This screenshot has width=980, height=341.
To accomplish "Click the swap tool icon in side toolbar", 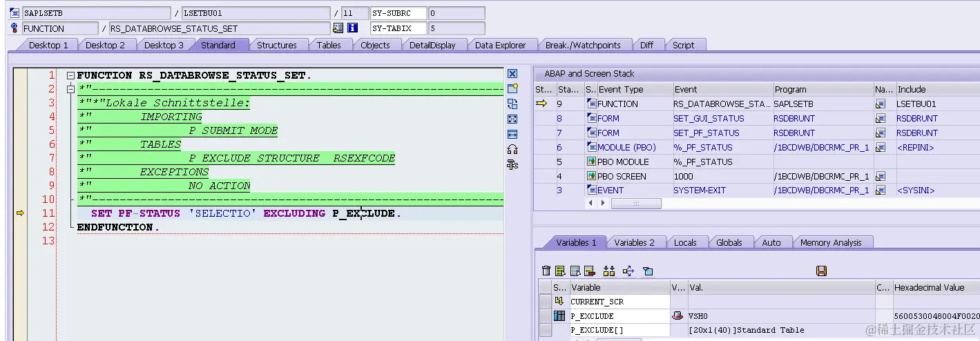I will click(x=512, y=104).
